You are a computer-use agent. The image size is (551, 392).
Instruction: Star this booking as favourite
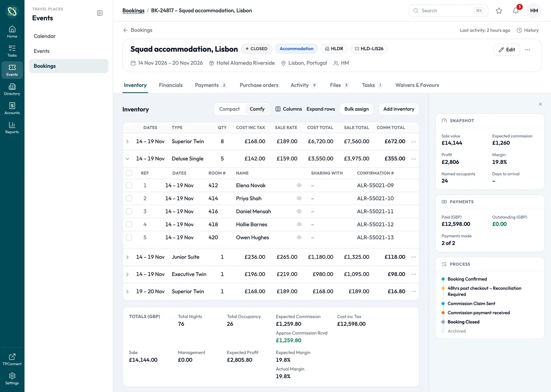[499, 11]
